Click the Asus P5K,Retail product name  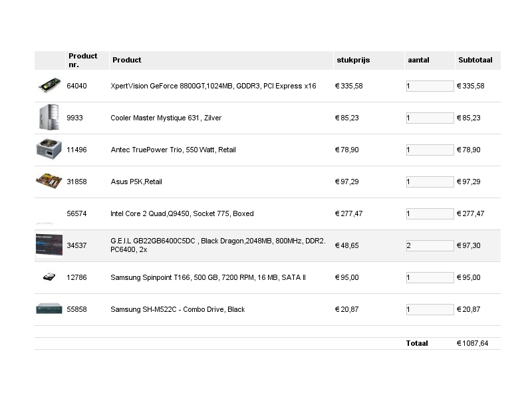[x=136, y=182]
